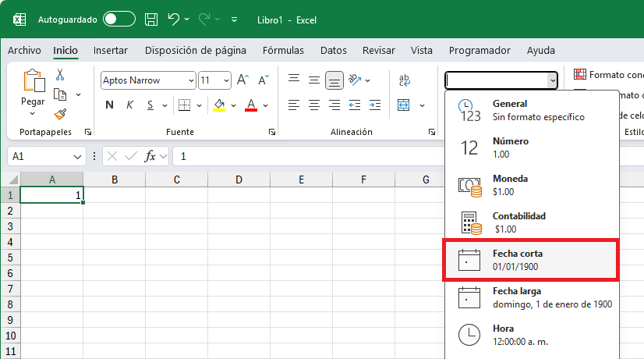Image resolution: width=644 pixels, height=359 pixels.
Task: Click the Decrease Indent icon
Action: coord(355,105)
